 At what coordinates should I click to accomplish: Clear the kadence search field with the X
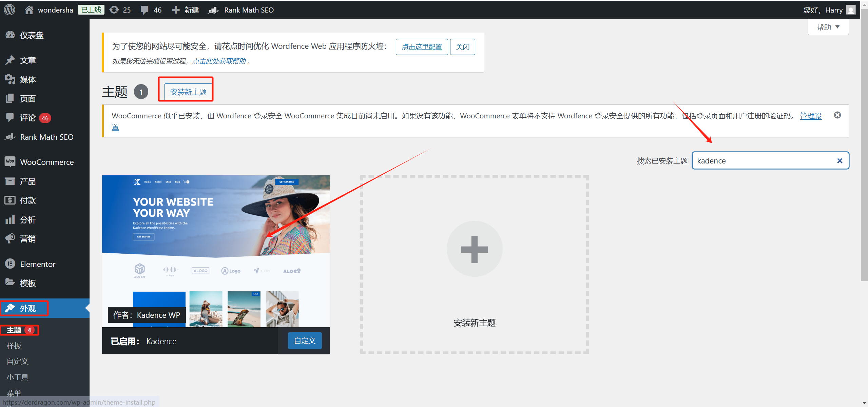coord(840,160)
